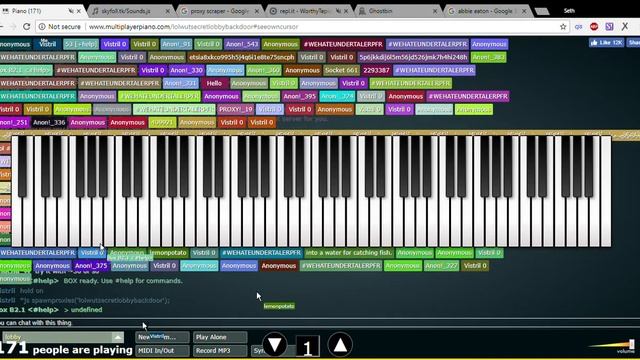Select the Anon!_91 user tag
This screenshot has height=360, width=640.
tap(176, 44)
